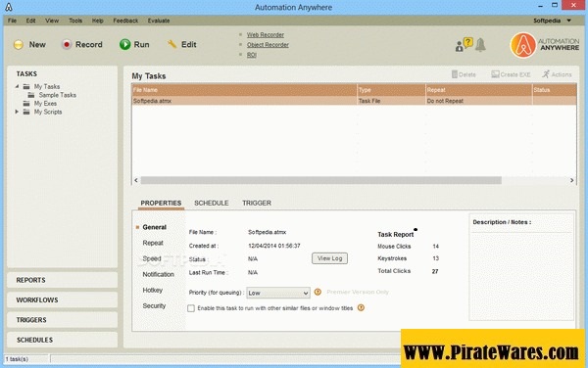This screenshot has height=368, width=588.
Task: Collapse the My Tasks tree node
Action: tap(17, 86)
